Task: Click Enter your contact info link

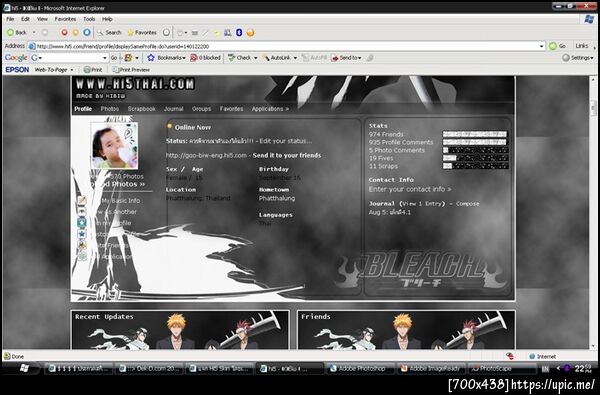Action: coord(410,189)
